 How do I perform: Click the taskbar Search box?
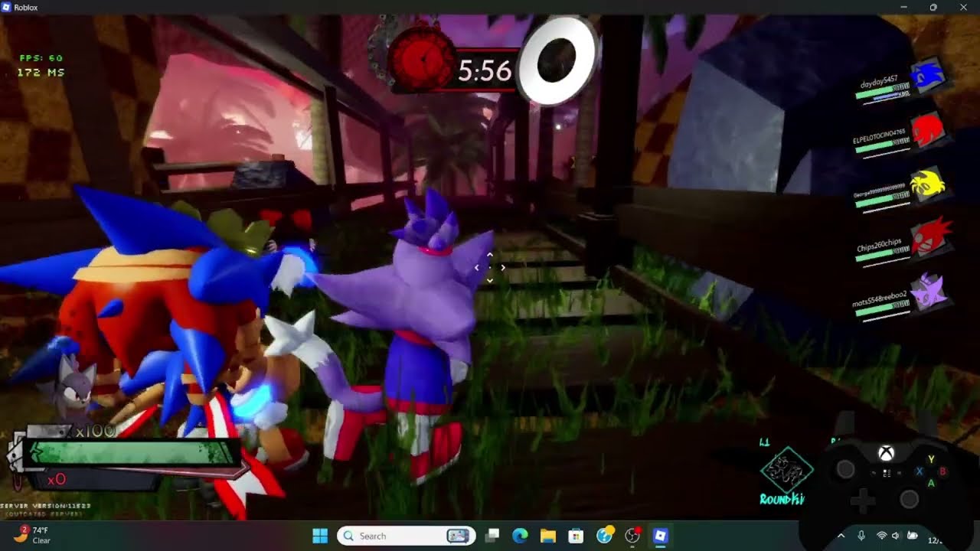tap(407, 536)
